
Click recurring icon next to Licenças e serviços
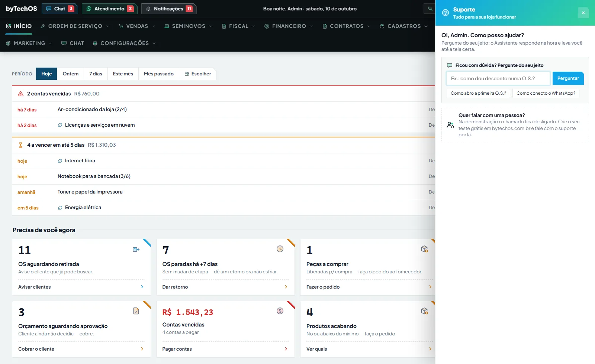[60, 125]
